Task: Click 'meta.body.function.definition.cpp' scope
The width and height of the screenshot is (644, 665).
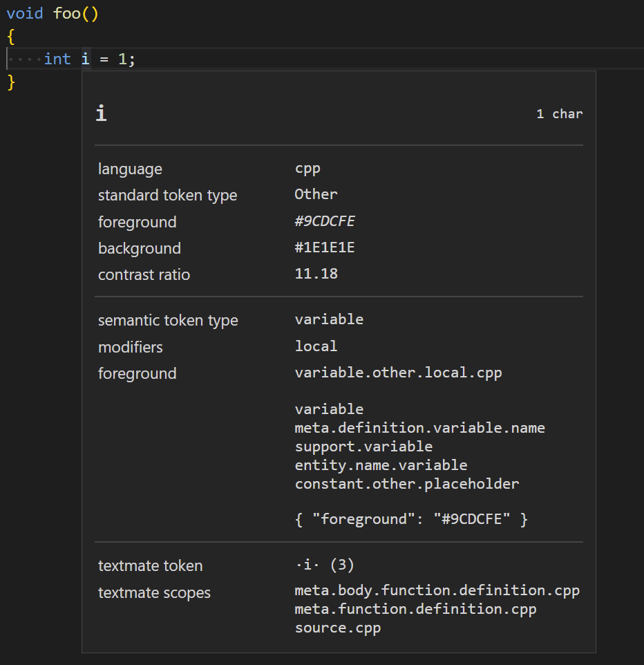Action: (437, 590)
